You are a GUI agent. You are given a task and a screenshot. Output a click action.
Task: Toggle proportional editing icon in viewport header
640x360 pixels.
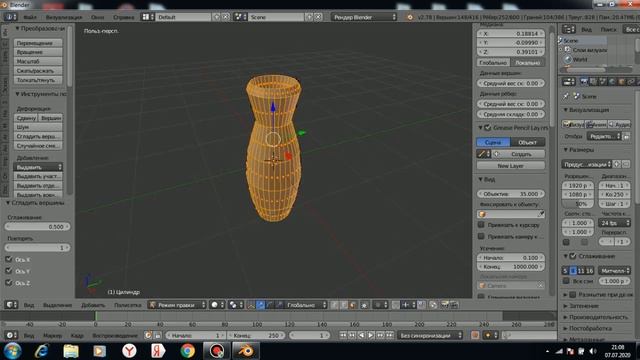(x=380, y=305)
